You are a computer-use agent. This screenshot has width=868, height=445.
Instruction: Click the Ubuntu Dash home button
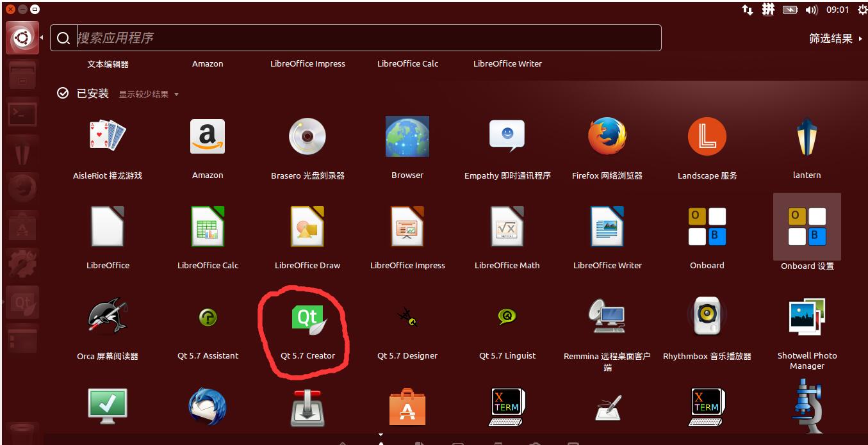(22, 38)
